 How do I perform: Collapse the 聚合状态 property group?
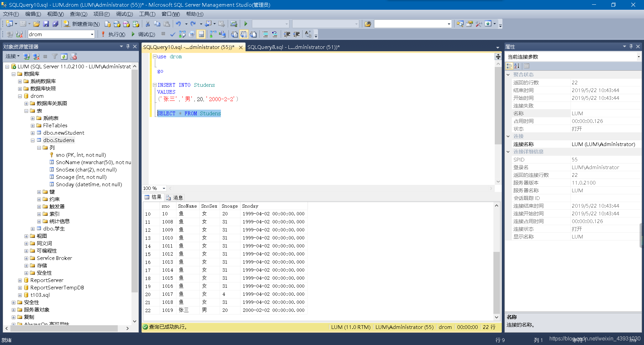pyautogui.click(x=508, y=75)
